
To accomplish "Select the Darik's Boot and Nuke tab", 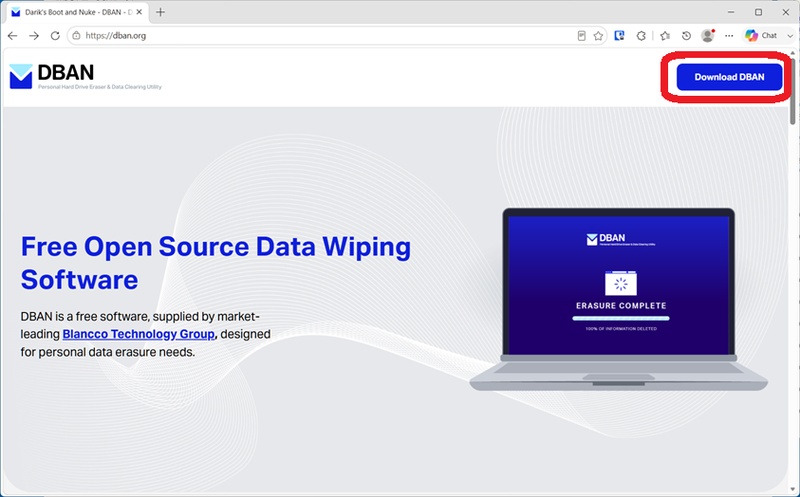I will (77, 12).
